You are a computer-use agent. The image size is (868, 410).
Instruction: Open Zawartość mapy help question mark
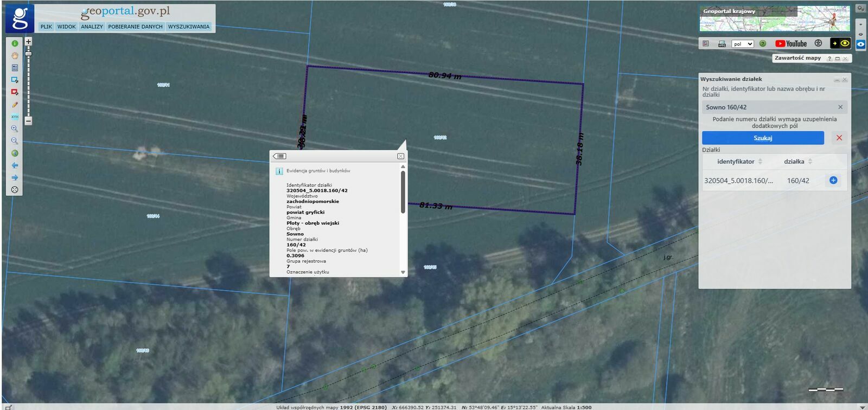point(829,59)
